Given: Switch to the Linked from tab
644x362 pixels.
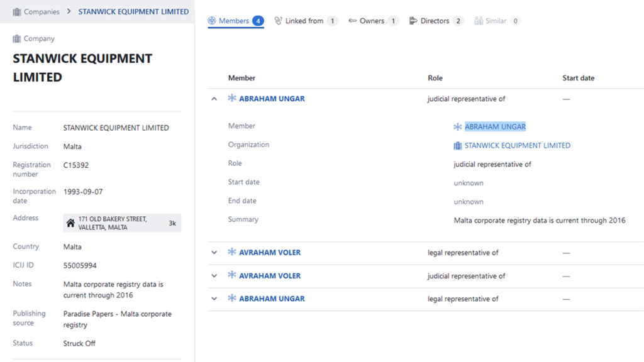Looking at the screenshot, I should point(306,21).
